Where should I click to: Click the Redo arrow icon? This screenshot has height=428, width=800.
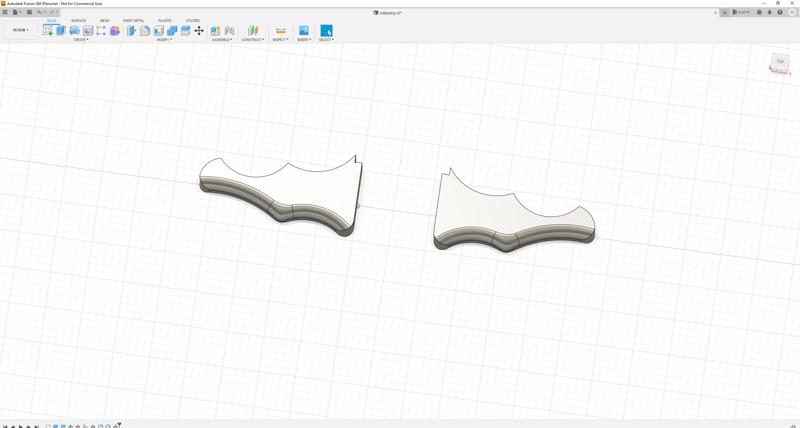52,12
